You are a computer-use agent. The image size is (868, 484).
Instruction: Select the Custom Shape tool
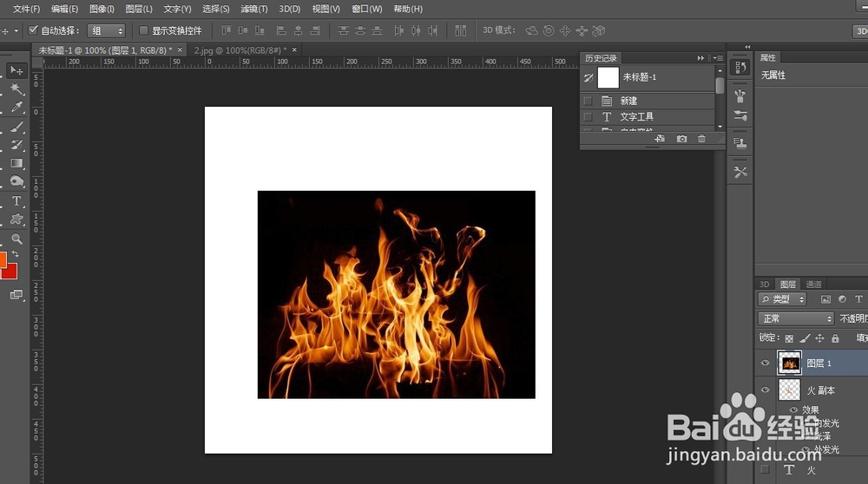coord(16,219)
